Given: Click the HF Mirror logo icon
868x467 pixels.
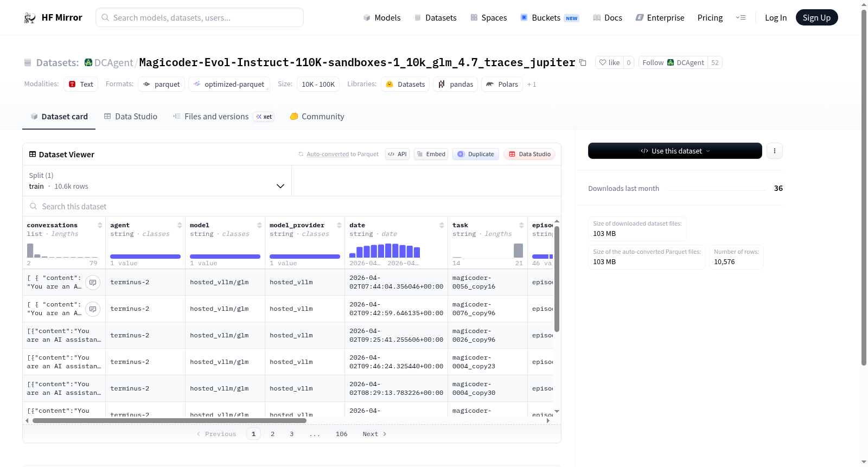Looking at the screenshot, I should (x=30, y=18).
